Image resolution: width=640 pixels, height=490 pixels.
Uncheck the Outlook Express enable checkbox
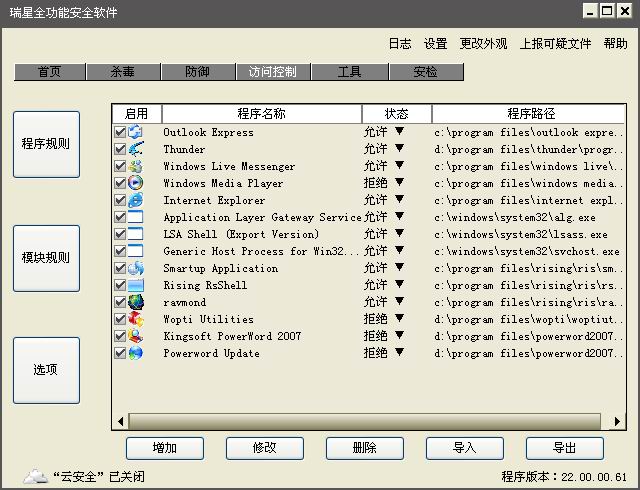pos(120,132)
